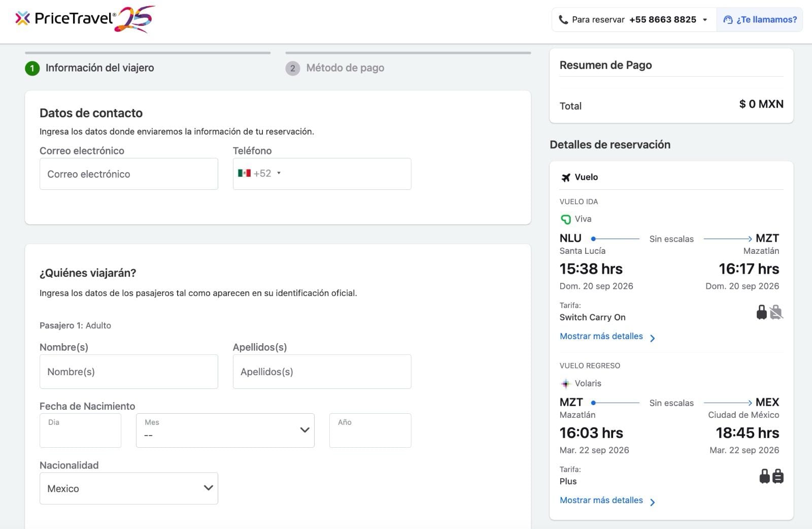
Task: Open the +52 country code selector
Action: (x=259, y=174)
